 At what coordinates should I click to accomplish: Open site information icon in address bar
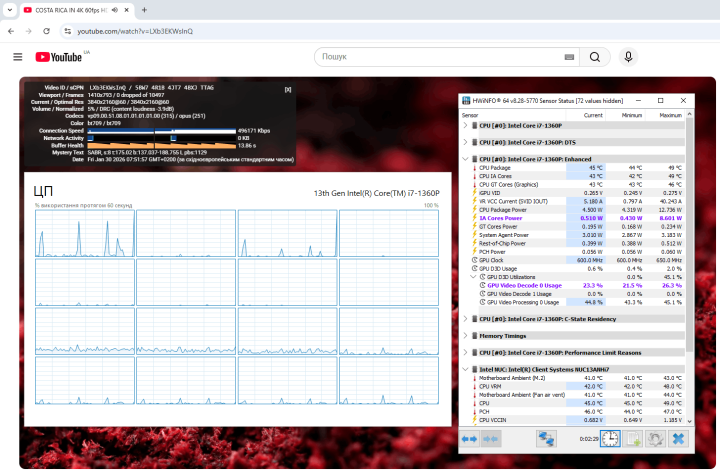[x=68, y=31]
